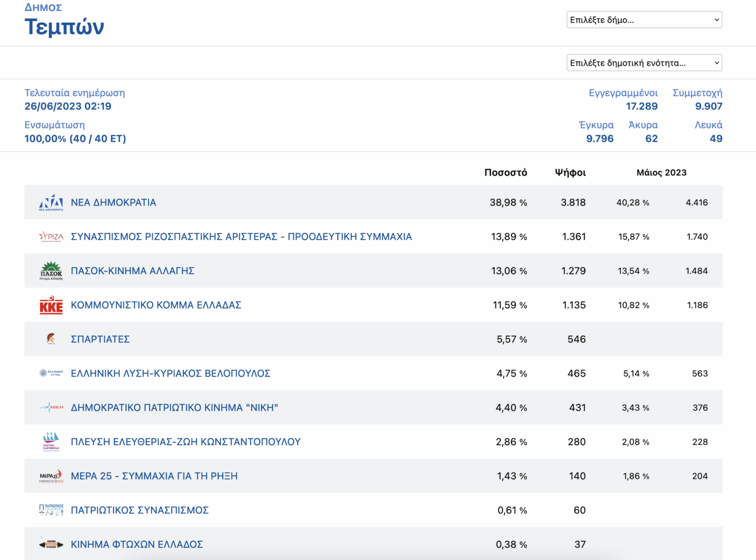Click the ΜέΡΑ25 party logo
This screenshot has width=756, height=560.
[51, 476]
